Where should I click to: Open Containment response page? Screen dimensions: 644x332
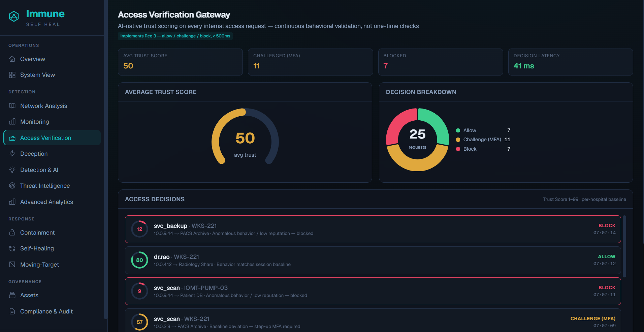pyautogui.click(x=52, y=233)
